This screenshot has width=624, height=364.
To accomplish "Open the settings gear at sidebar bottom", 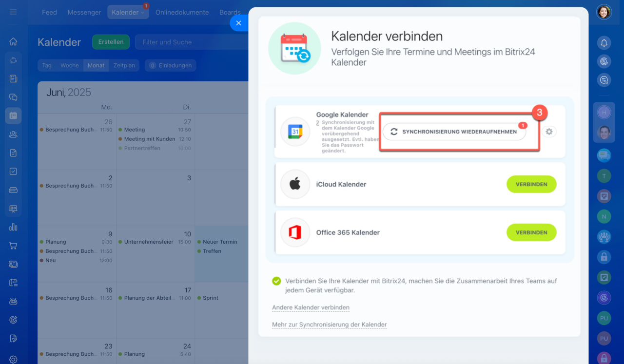I will (x=13, y=359).
